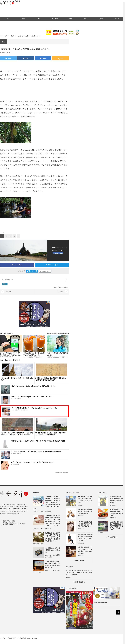Go to page 2 of the article
Image resolution: width=125 pixels, height=644 pixels.
tap(6, 236)
